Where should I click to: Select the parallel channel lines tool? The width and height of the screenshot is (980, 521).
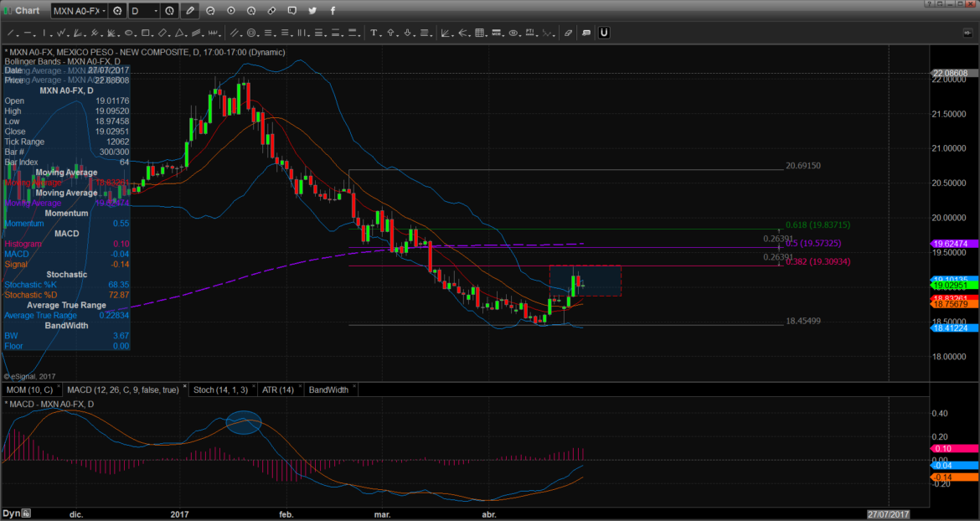coord(234,34)
